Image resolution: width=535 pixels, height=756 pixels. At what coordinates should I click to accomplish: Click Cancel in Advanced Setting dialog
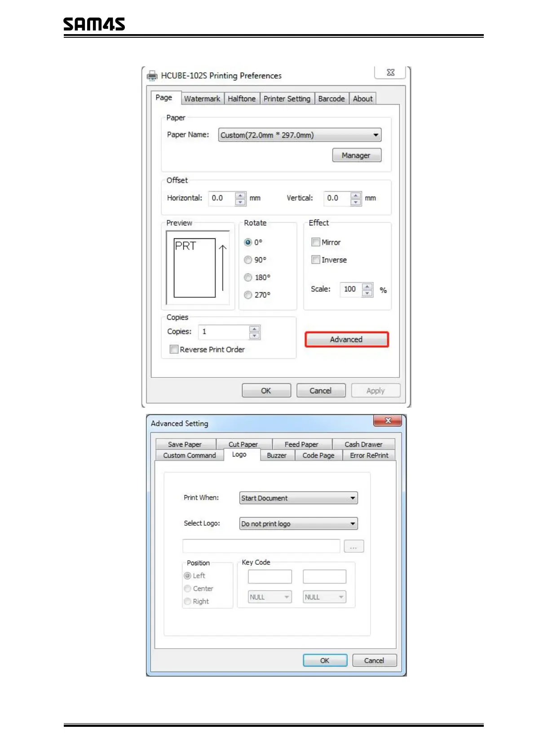[375, 660]
